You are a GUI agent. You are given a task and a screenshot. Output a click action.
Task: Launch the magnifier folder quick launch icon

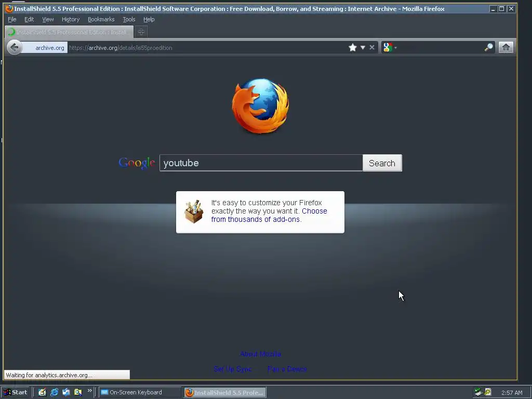click(x=78, y=392)
